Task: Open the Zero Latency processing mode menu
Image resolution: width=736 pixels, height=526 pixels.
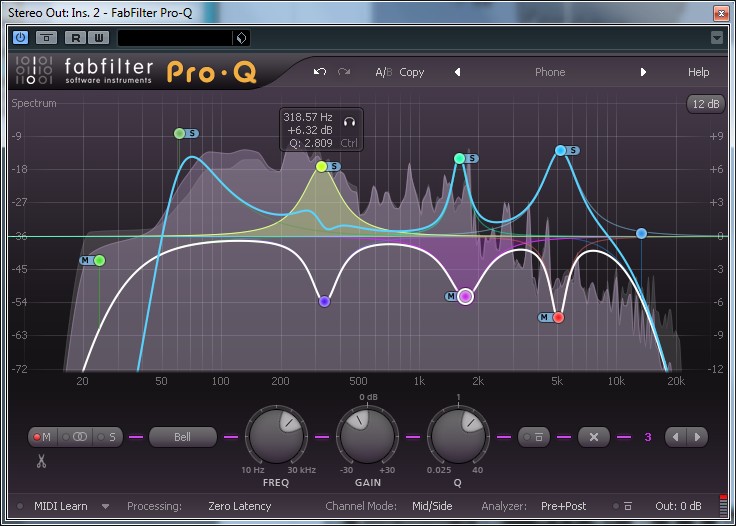Action: 240,506
